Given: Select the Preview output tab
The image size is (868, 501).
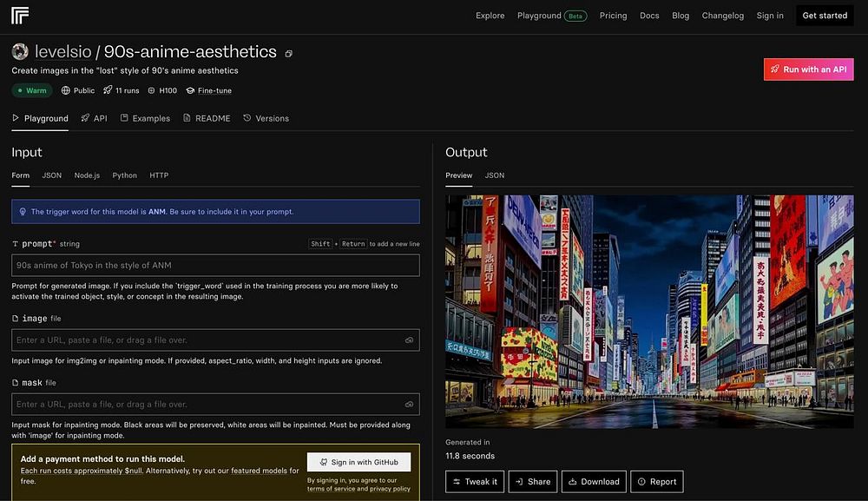Looking at the screenshot, I should 459,175.
